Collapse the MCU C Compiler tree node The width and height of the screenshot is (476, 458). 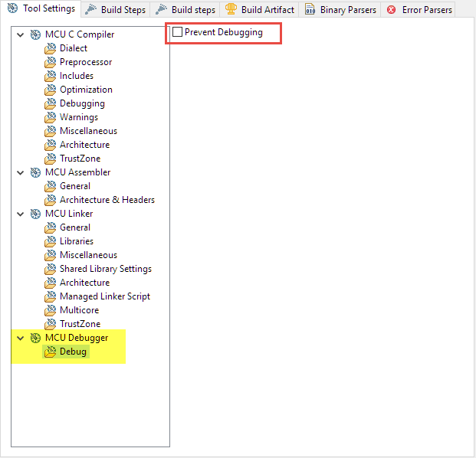click(21, 34)
